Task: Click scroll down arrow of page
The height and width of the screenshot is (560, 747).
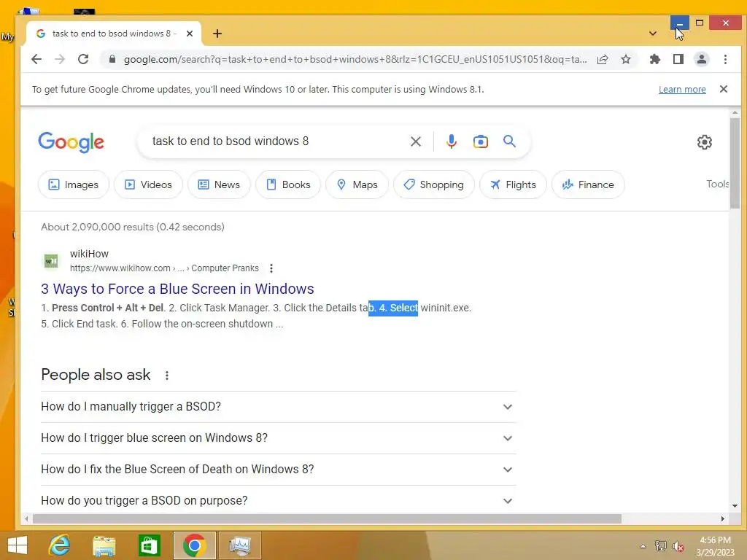Action: click(735, 506)
